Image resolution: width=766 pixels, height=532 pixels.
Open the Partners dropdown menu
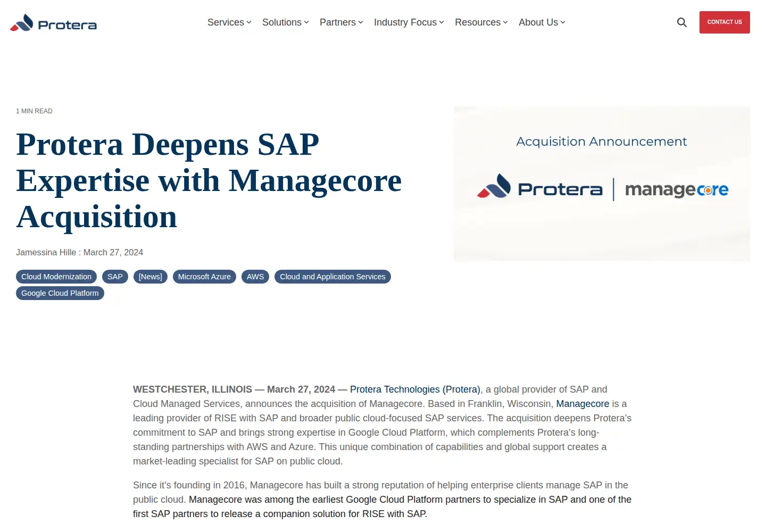[341, 22]
